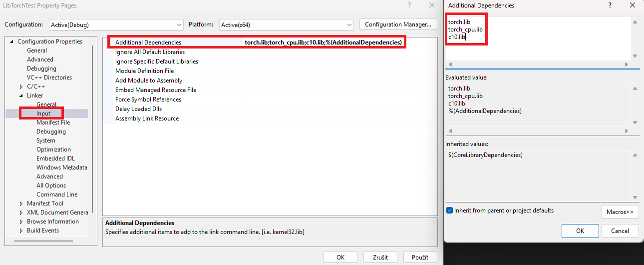This screenshot has width=644, height=265.
Task: Click Cancel in Additional Dependencies dialog
Action: tap(620, 231)
